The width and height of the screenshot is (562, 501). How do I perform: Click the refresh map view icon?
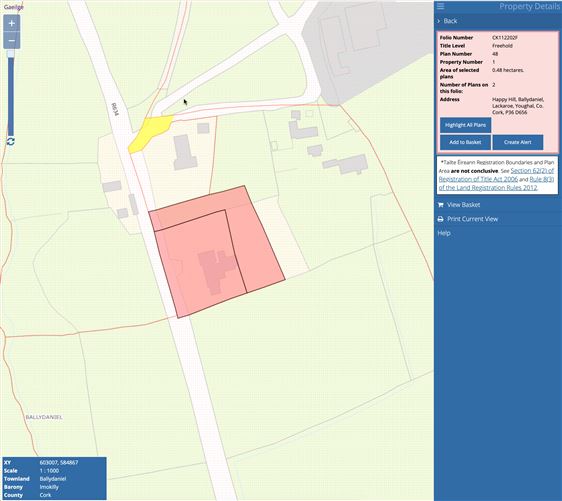pyautogui.click(x=11, y=141)
